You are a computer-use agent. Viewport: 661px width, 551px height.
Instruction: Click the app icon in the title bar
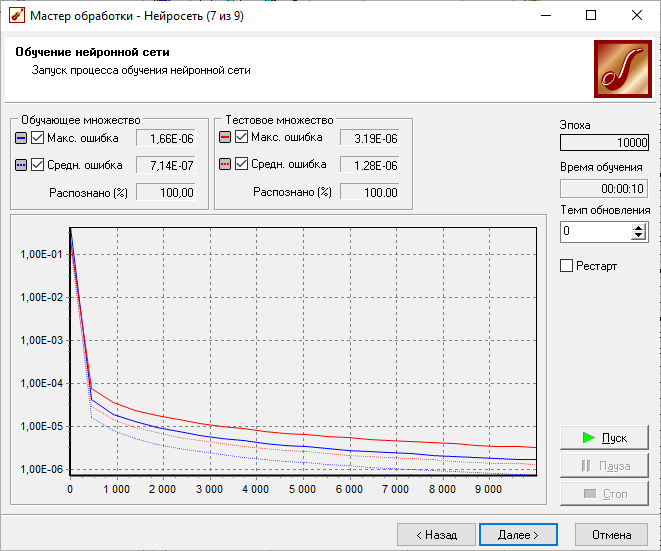click(16, 16)
